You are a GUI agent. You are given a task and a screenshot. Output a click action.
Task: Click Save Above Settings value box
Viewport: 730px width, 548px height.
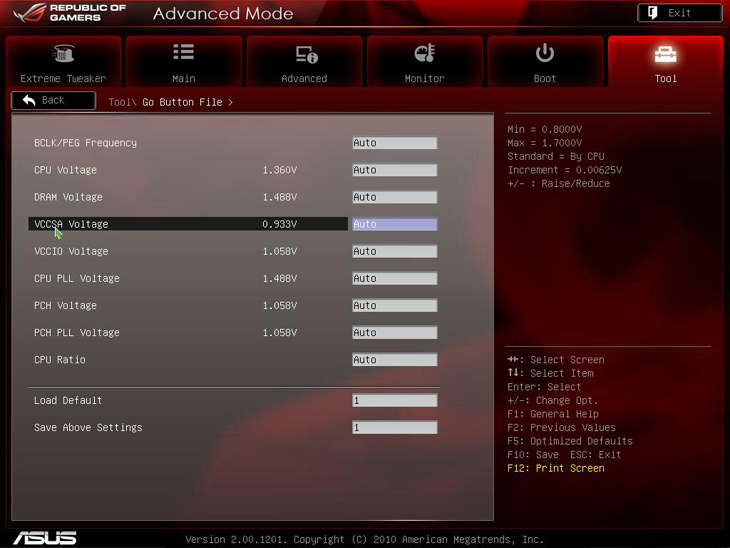[394, 427]
